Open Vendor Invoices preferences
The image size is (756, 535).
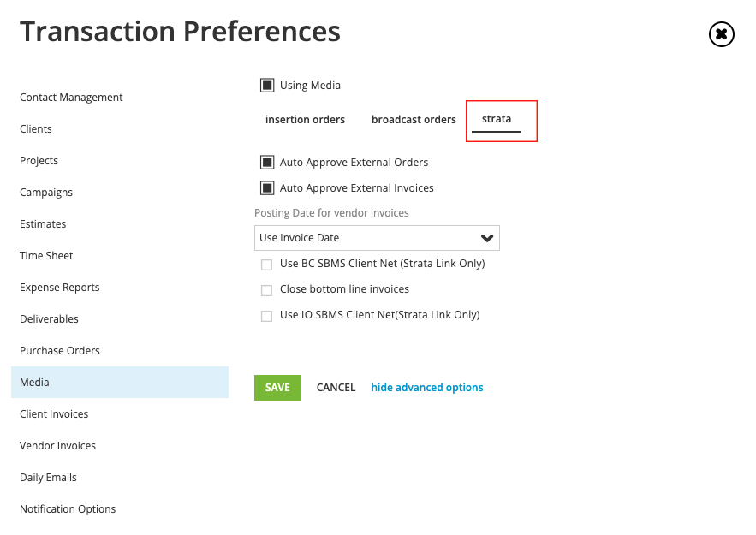point(57,446)
